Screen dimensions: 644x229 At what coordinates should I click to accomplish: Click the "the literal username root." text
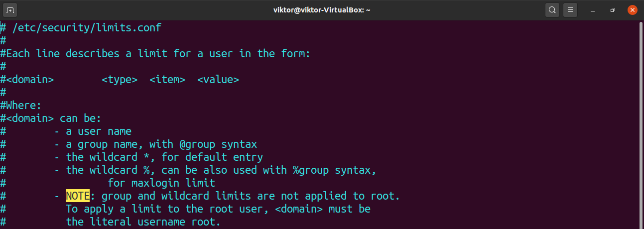tap(143, 222)
